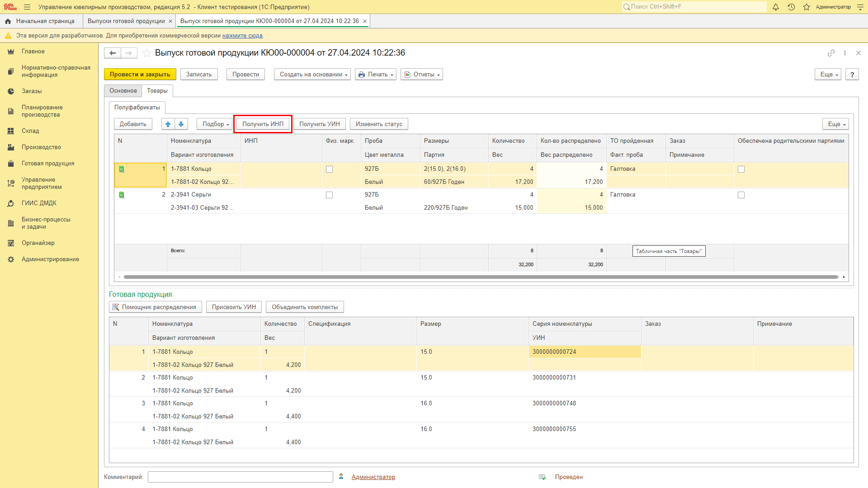The height and width of the screenshot is (488, 868).
Task: Open Бизнес-процессы и задачи section
Action: (x=46, y=223)
